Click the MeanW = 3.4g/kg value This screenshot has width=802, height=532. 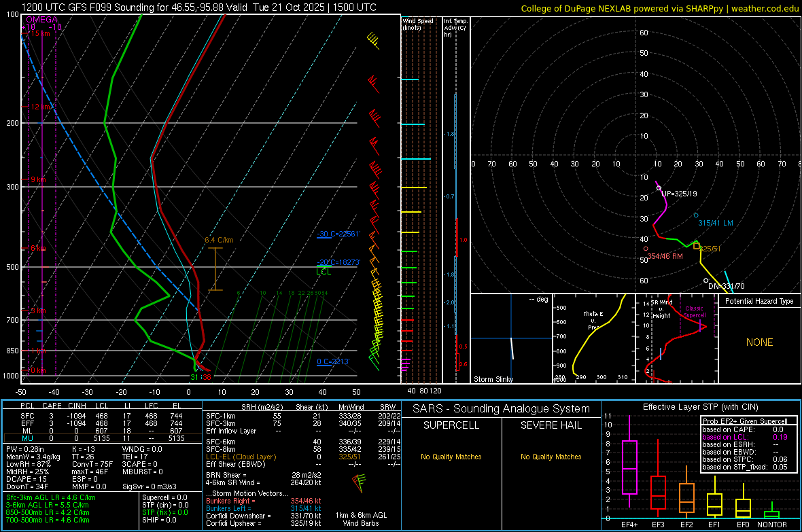(x=33, y=457)
